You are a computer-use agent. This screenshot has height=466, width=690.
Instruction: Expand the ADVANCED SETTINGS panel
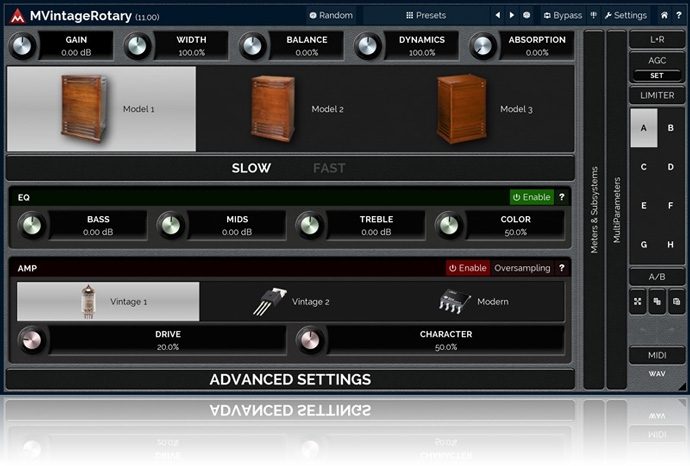click(290, 379)
